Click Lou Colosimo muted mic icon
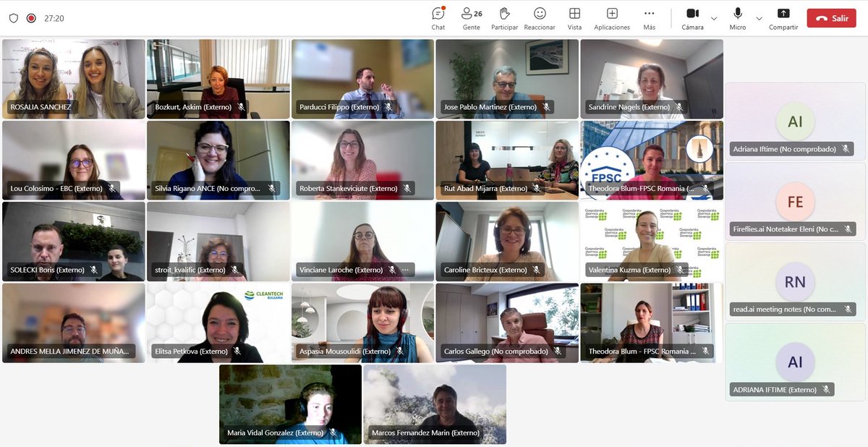This screenshot has height=447, width=868. click(112, 188)
